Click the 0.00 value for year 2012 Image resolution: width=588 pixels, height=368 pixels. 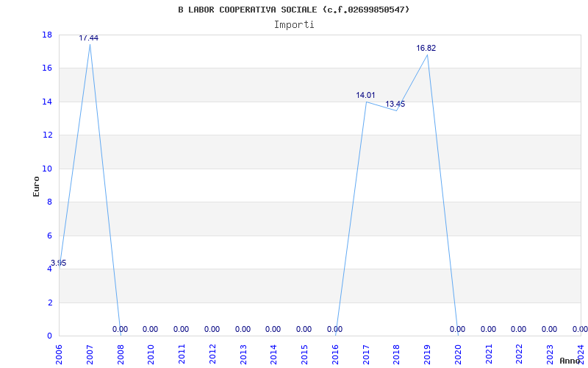tap(212, 329)
